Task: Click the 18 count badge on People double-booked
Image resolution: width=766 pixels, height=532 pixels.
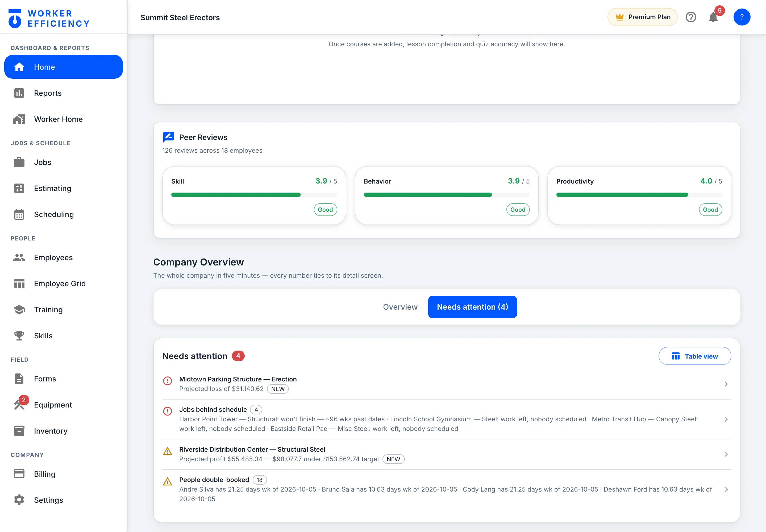Action: pos(259,480)
